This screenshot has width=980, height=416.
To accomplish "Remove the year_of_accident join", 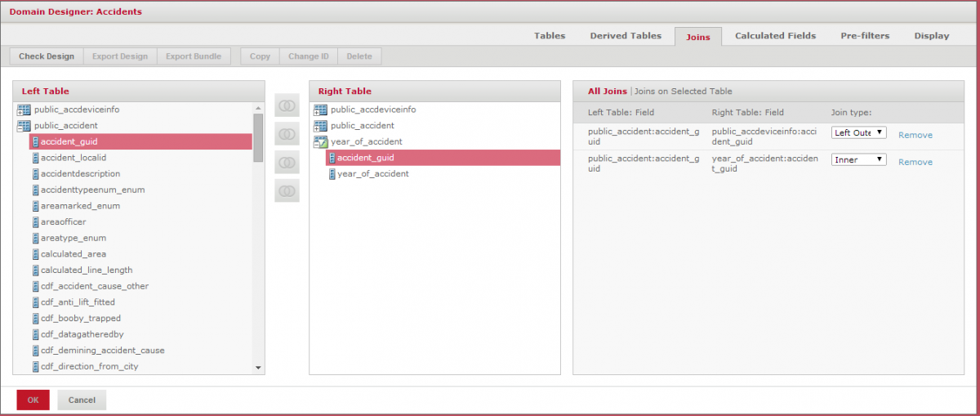I will point(915,163).
